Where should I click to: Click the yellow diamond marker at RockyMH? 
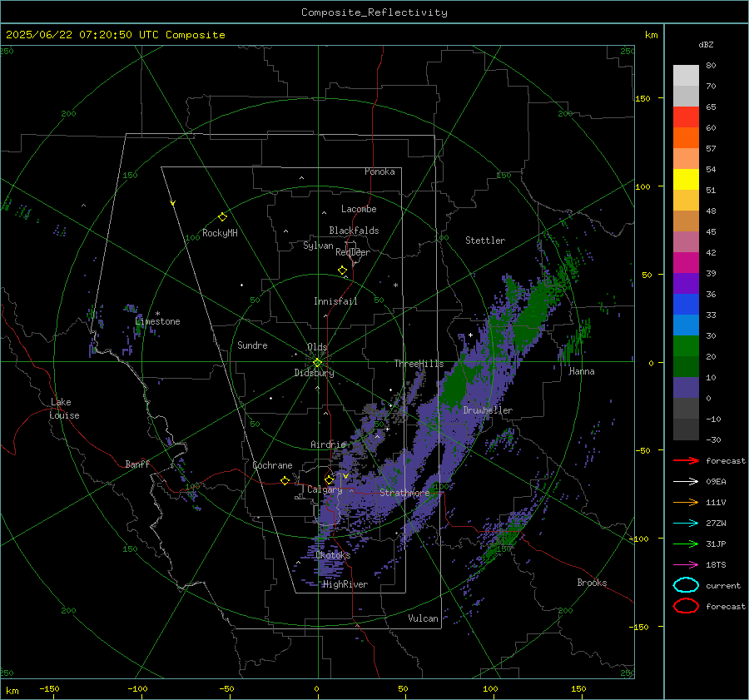pyautogui.click(x=222, y=217)
